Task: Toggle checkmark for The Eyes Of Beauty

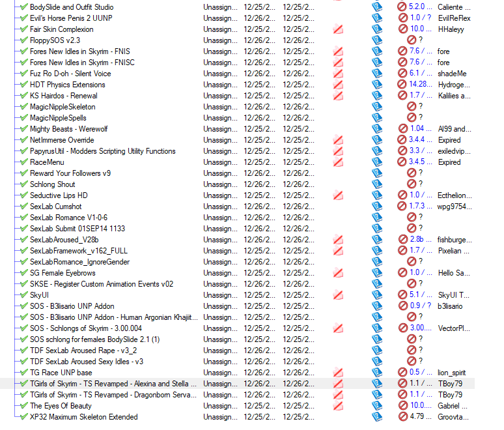Action: tap(23, 405)
